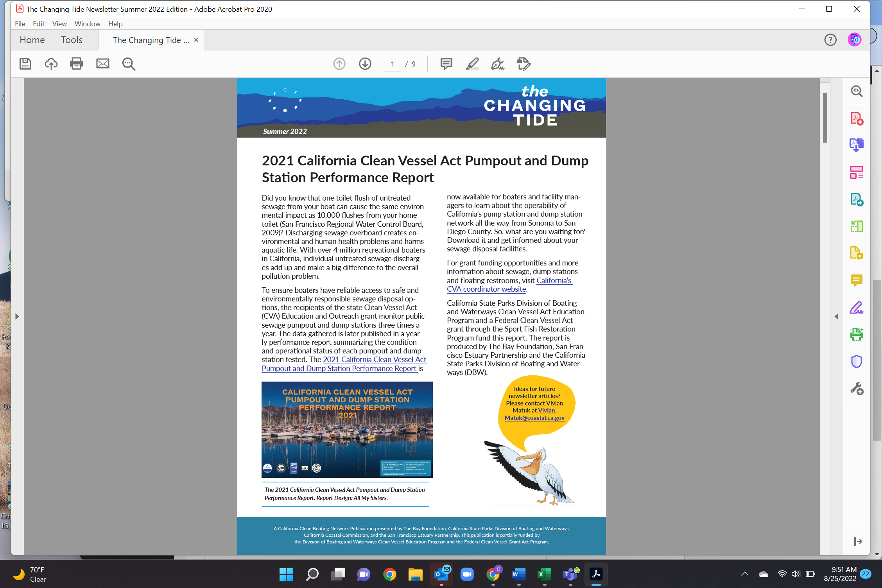The width and height of the screenshot is (882, 588).
Task: Open California's CVA coordinator website link
Action: [x=486, y=289]
